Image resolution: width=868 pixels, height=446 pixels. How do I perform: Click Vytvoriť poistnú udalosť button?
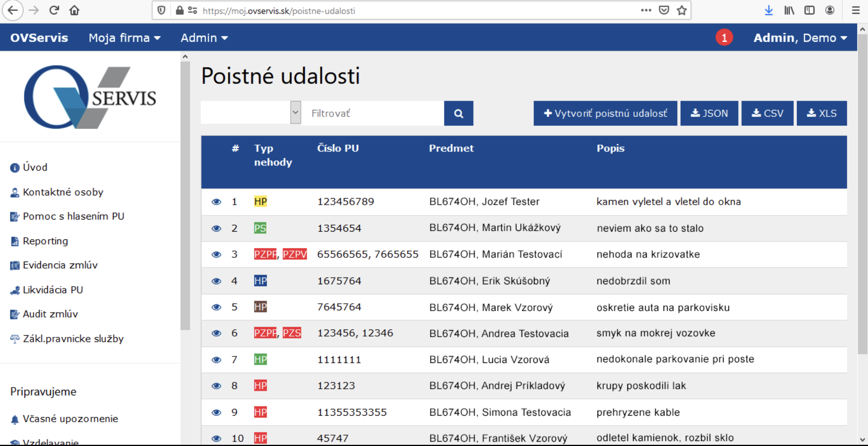605,113
